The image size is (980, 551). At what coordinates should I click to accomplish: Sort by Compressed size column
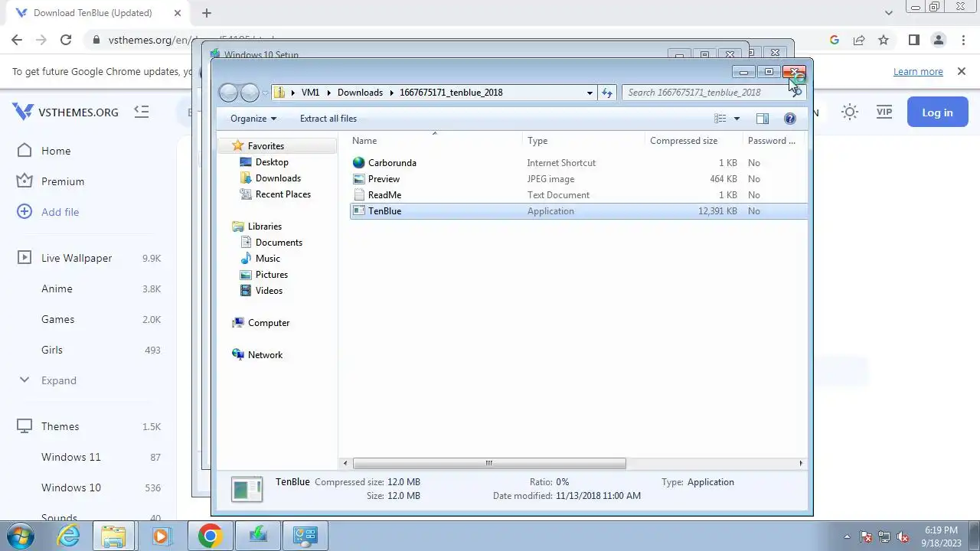(x=694, y=141)
